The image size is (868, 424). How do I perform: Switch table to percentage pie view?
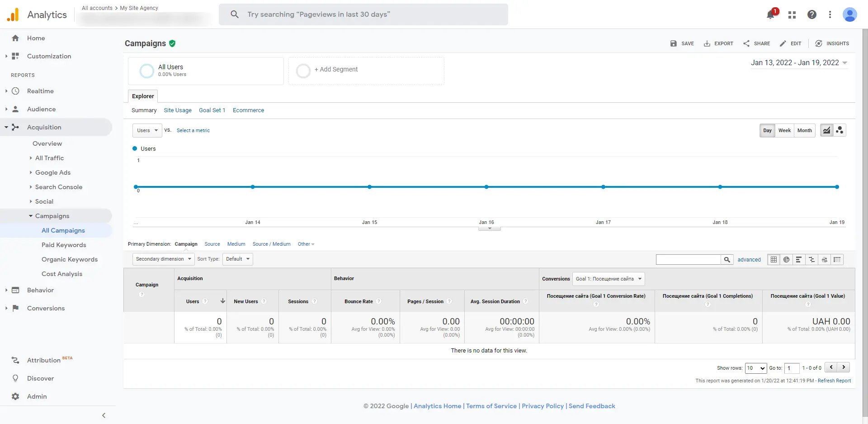(787, 259)
